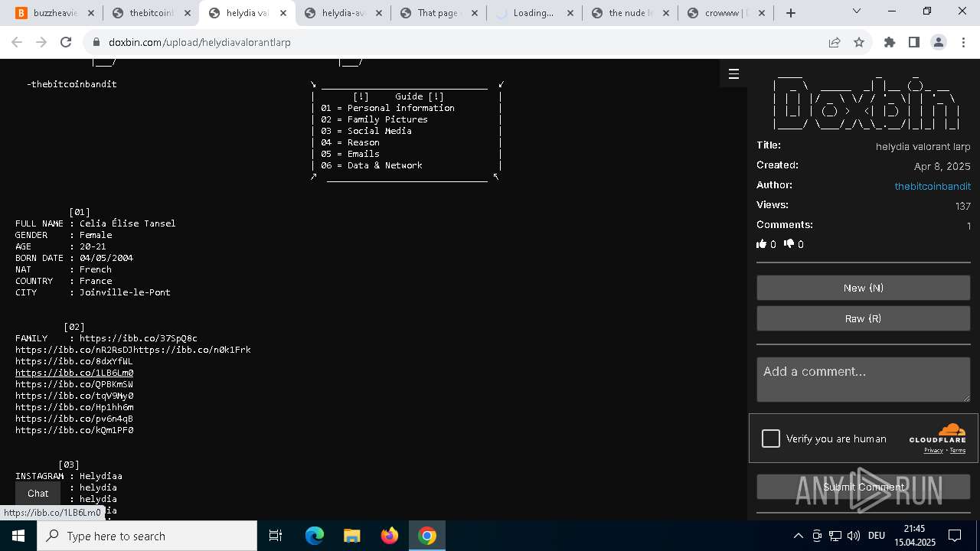
Task: Open author link thebitcoinbandit
Action: [933, 186]
